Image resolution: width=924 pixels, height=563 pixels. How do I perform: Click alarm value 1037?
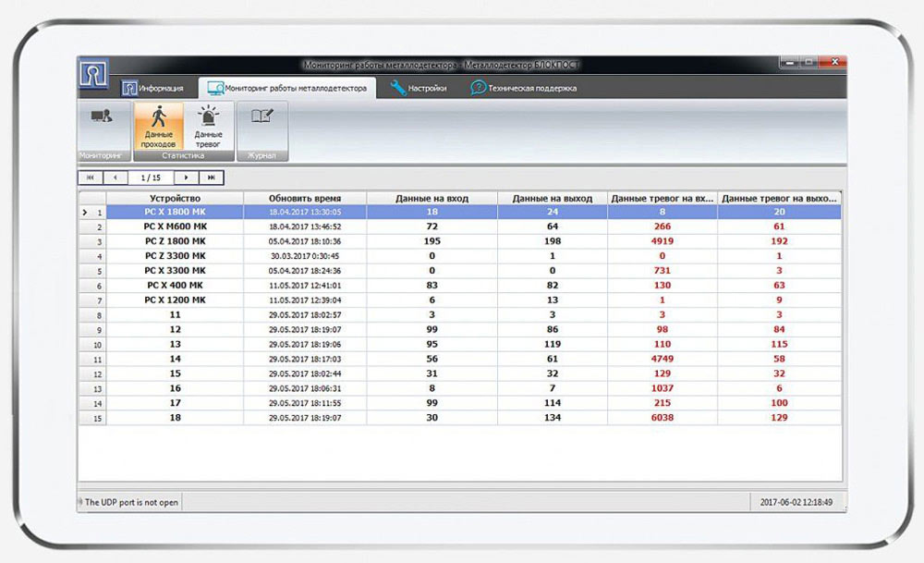[663, 388]
